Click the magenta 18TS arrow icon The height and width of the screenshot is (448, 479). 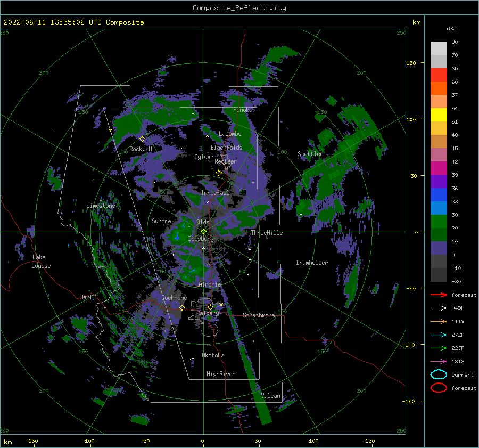point(439,361)
